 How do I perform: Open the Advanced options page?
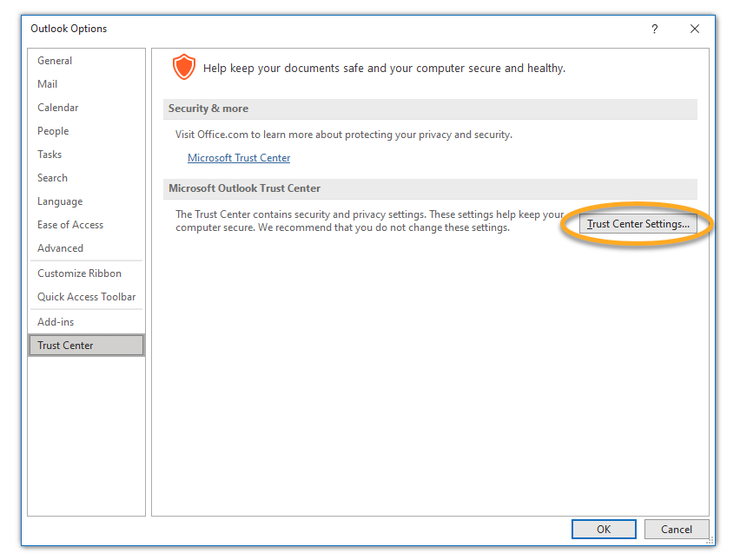click(x=61, y=248)
